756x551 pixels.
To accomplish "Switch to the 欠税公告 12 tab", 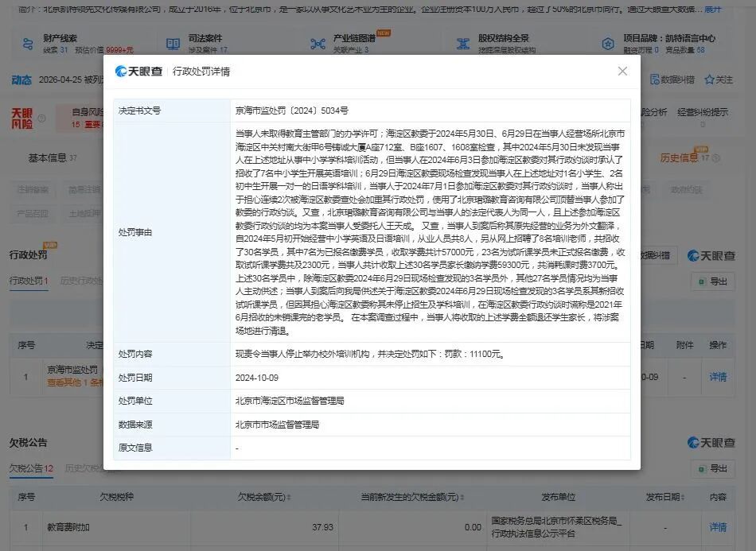I will pyautogui.click(x=31, y=468).
